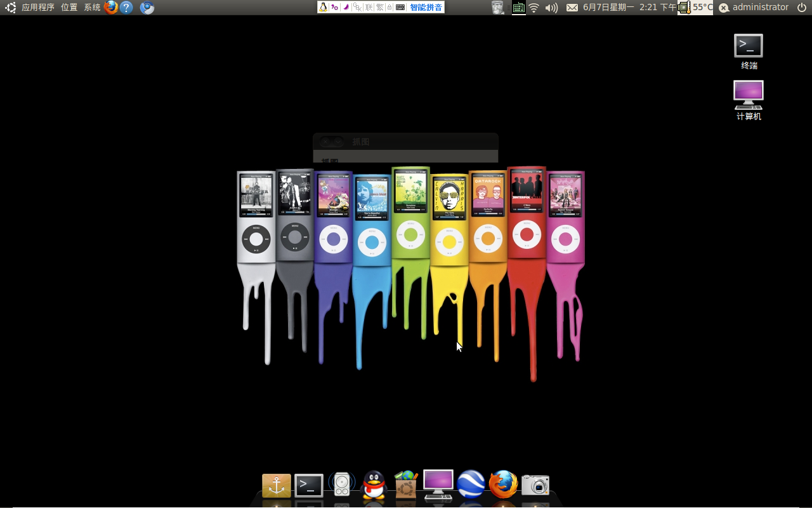Click the faded 抓图 window title bar
Viewport: 812px width, 508px height.
point(405,142)
